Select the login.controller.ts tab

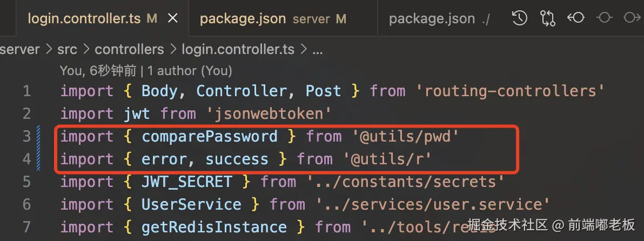click(x=92, y=18)
